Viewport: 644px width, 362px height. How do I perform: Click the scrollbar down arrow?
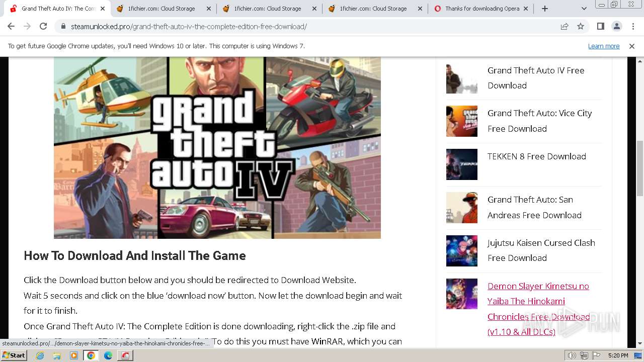[640, 343]
